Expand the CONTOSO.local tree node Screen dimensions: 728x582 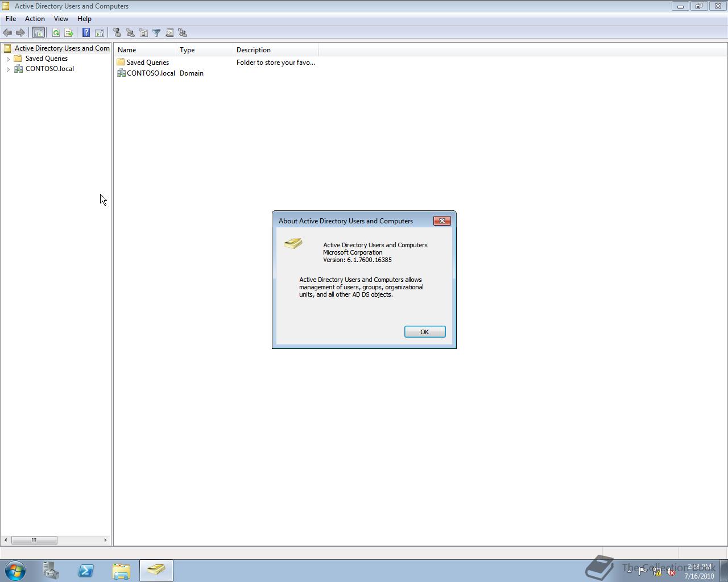point(8,69)
